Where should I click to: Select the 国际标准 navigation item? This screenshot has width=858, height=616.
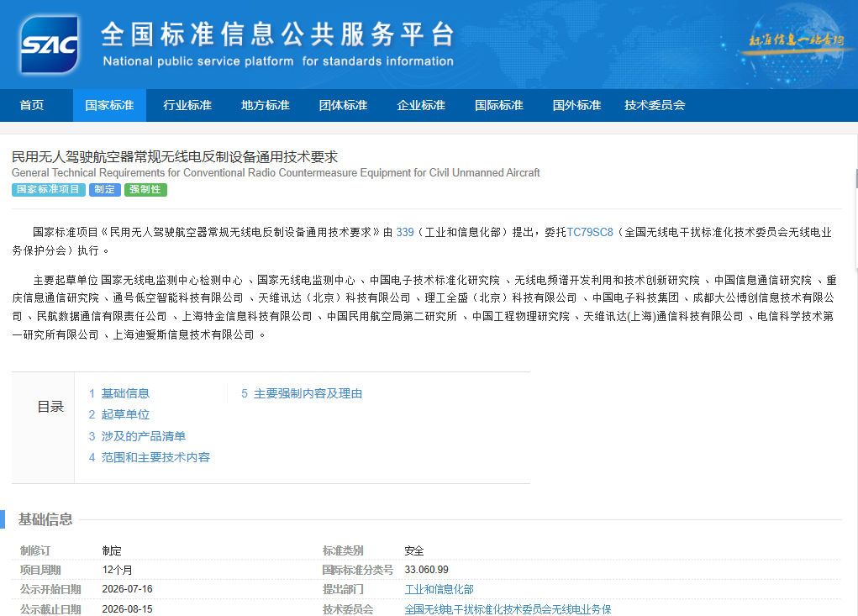(499, 105)
